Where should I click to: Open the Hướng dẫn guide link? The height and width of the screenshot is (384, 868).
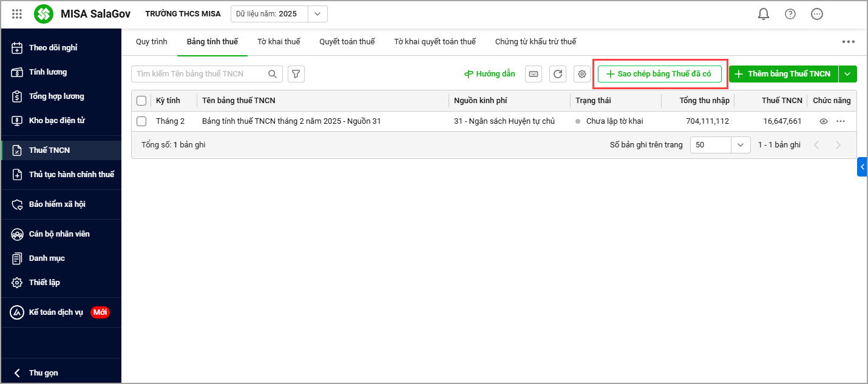(x=490, y=74)
